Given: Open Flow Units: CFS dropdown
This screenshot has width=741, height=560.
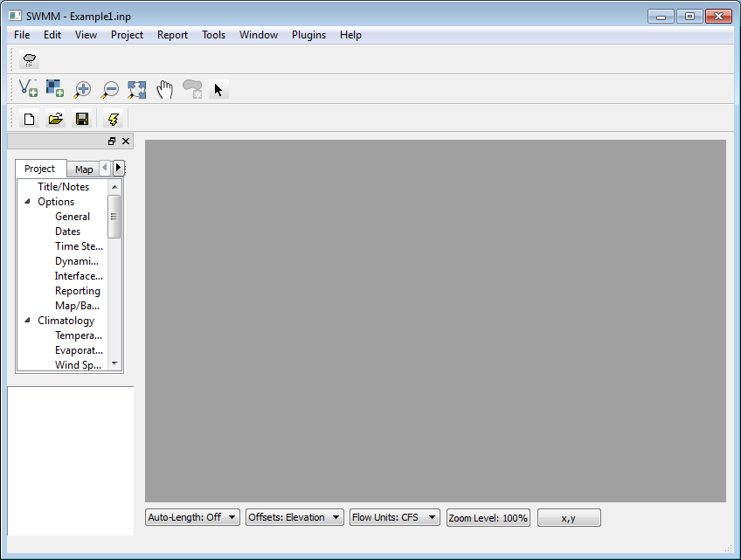Looking at the screenshot, I should point(395,517).
